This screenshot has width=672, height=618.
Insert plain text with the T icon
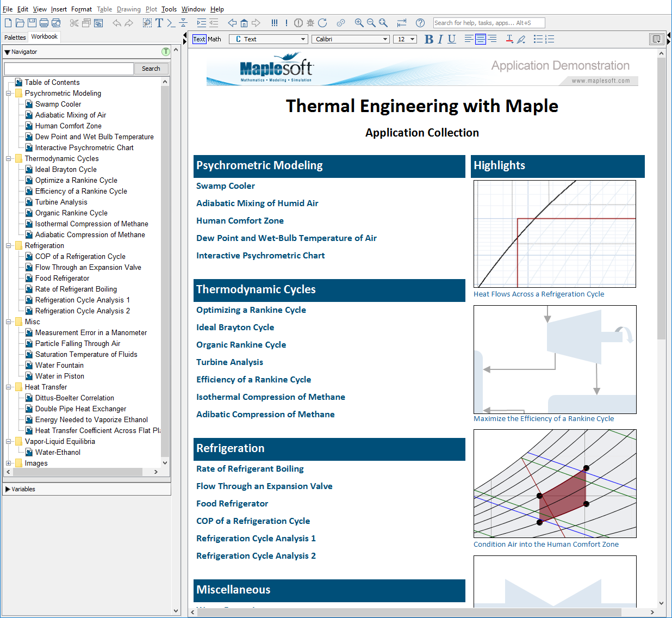[x=159, y=23]
